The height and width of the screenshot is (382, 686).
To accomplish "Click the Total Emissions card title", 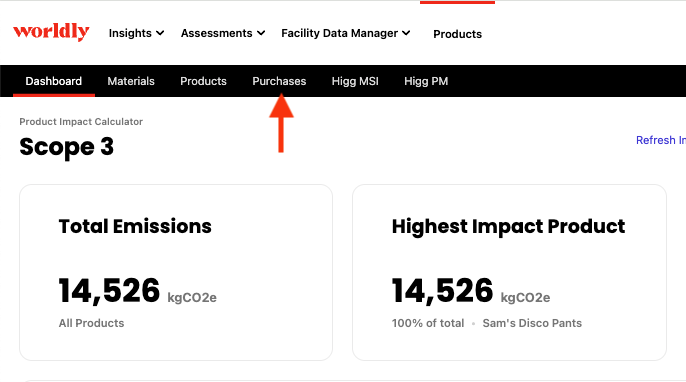I will 135,226.
